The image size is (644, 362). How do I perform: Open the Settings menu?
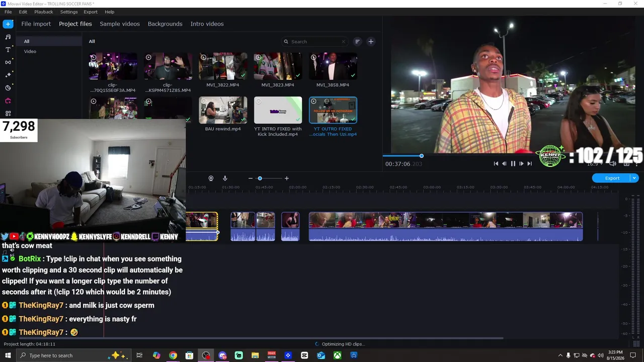pyautogui.click(x=69, y=12)
